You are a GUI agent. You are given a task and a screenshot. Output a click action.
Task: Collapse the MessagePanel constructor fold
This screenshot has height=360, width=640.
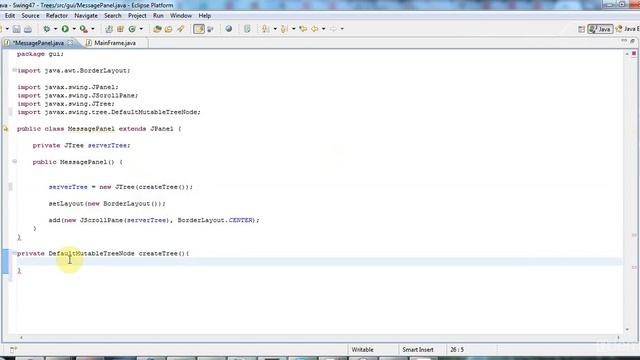tap(14, 162)
